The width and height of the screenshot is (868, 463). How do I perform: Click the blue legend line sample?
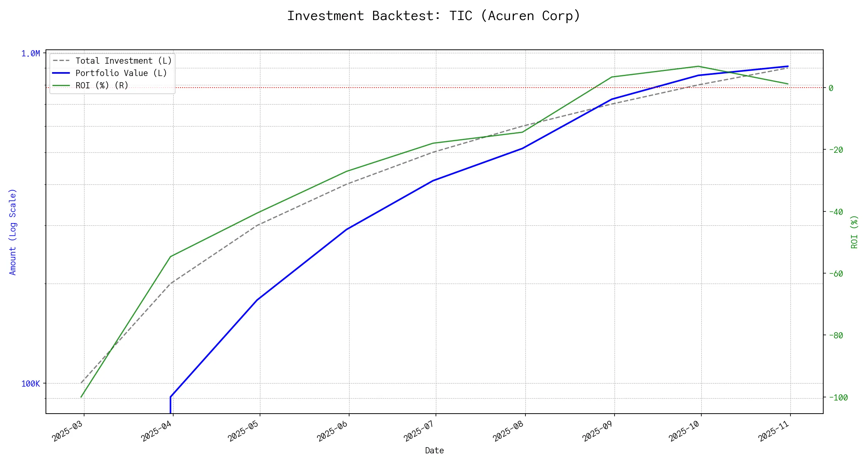[x=61, y=73]
